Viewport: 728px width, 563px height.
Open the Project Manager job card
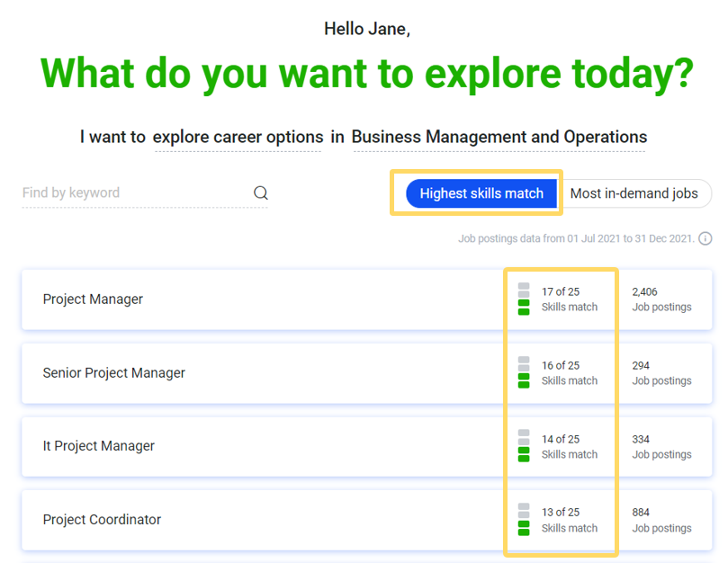367,299
